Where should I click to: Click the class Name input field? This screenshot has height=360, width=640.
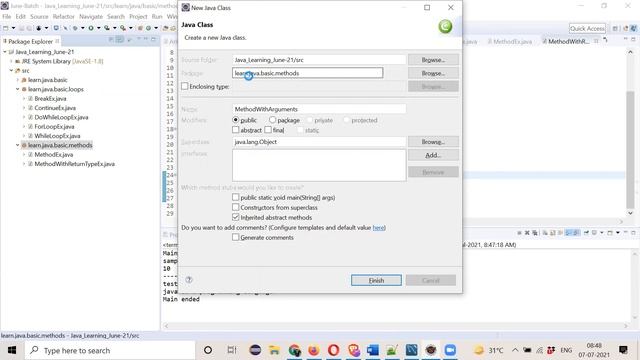coord(319,109)
